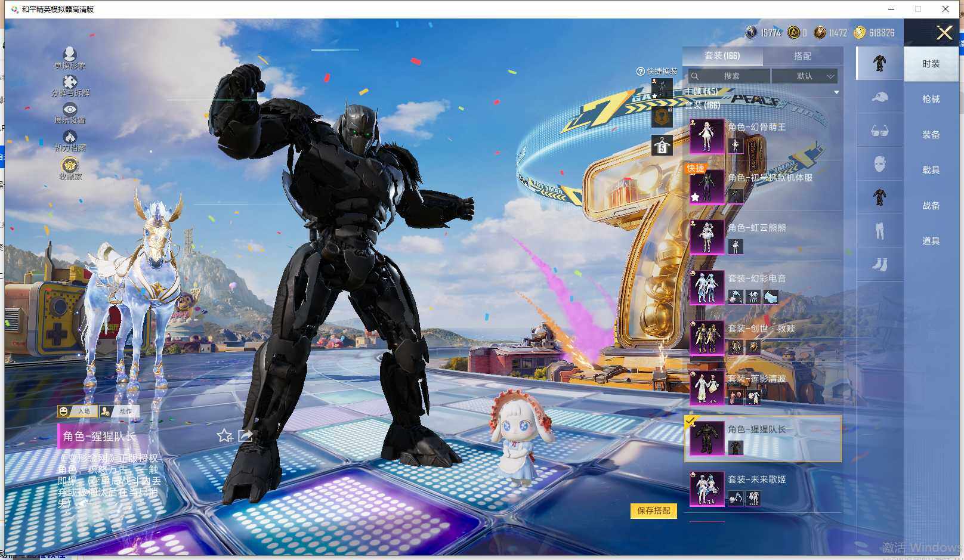Select the first quick-swap outfit slot
Screen dimensions: 964x560
pos(662,89)
